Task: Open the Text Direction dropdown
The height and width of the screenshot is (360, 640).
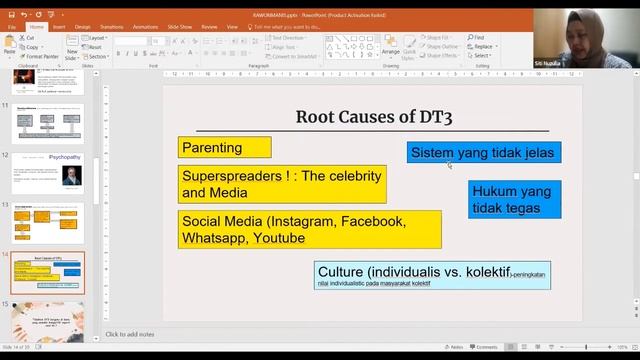Action: pyautogui.click(x=286, y=38)
